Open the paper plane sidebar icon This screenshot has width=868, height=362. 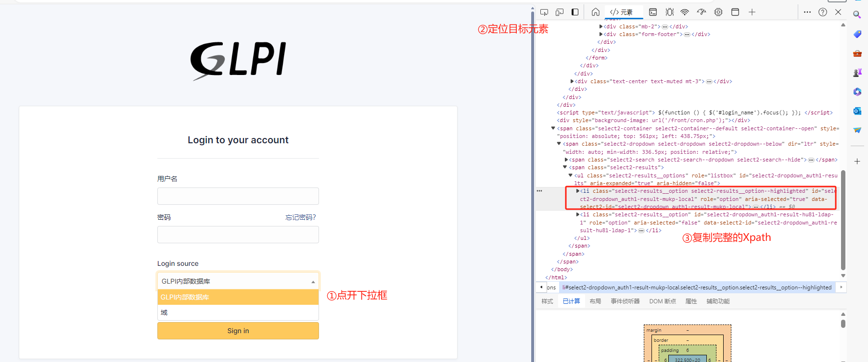[857, 130]
